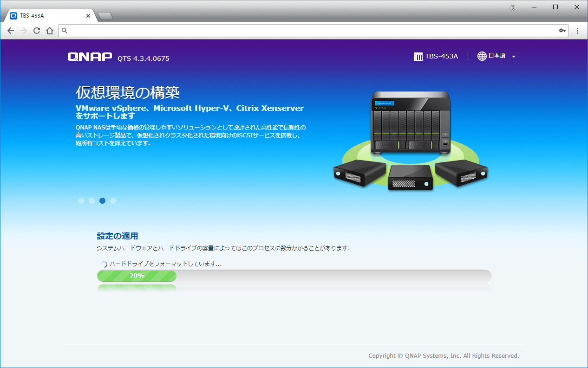The width and height of the screenshot is (588, 368).
Task: Click the NAS server illustration image
Action: [x=411, y=139]
